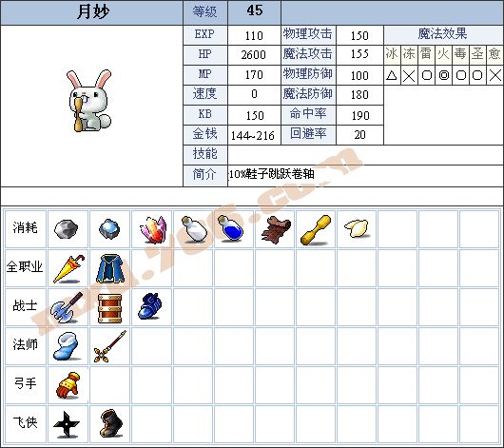The height and width of the screenshot is (448, 504).
Task: Select the blue robe overall icon
Action: (109, 268)
